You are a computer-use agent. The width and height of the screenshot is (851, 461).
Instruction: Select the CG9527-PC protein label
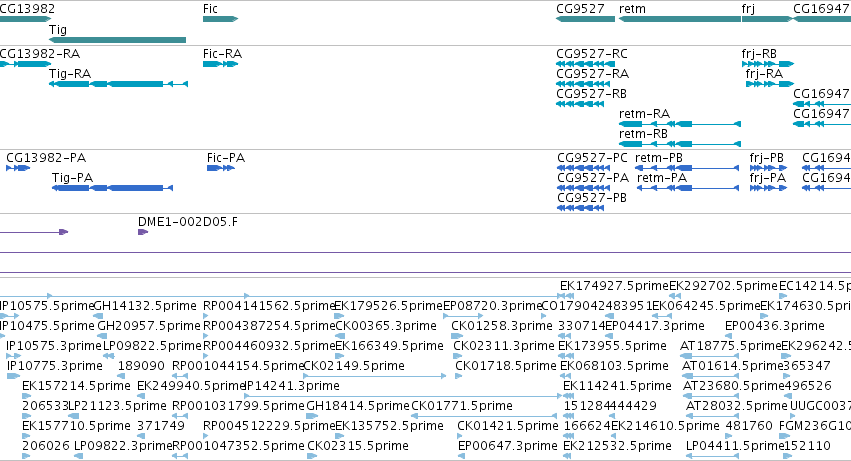point(592,158)
